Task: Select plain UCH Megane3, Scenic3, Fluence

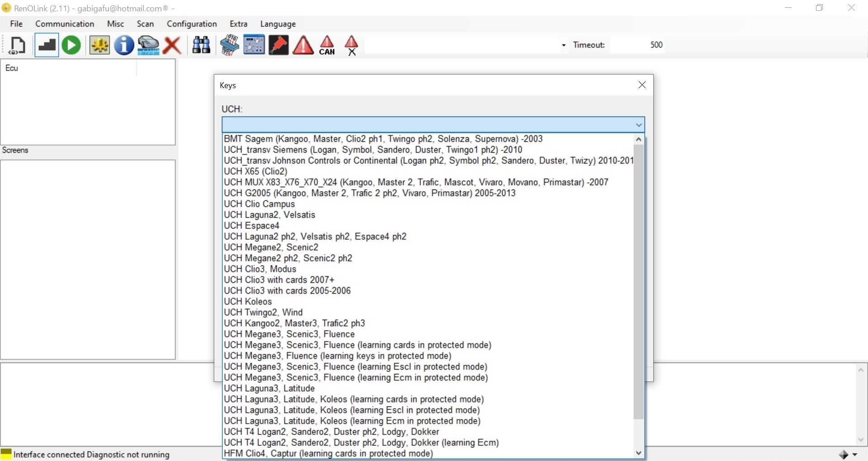Action: tap(428, 334)
